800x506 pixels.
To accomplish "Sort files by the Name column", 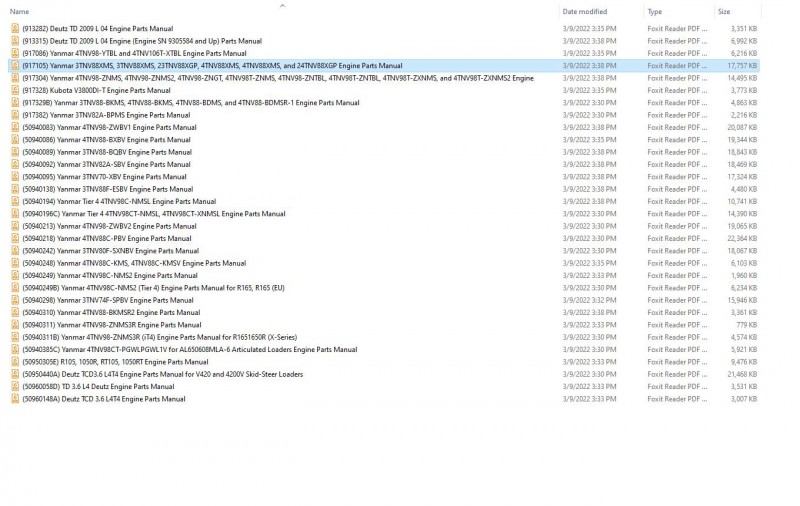I will coord(19,11).
